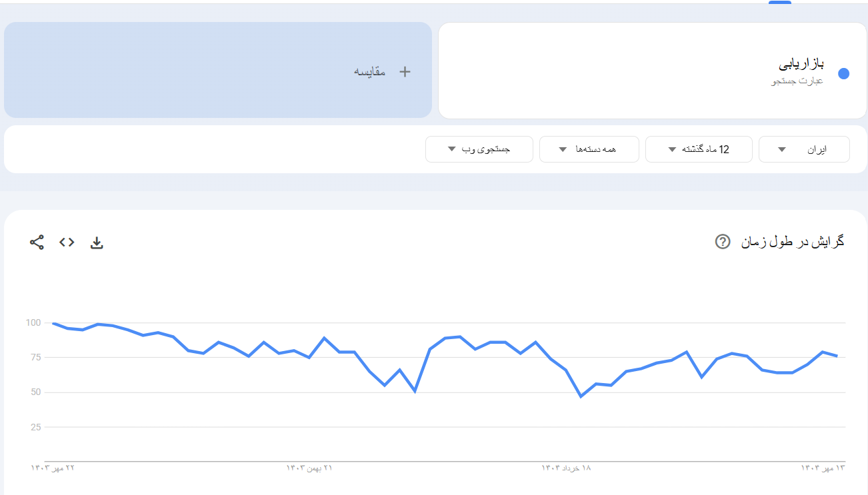Open the همه دسته‌ها categories dropdown
868x495 pixels.
click(589, 149)
